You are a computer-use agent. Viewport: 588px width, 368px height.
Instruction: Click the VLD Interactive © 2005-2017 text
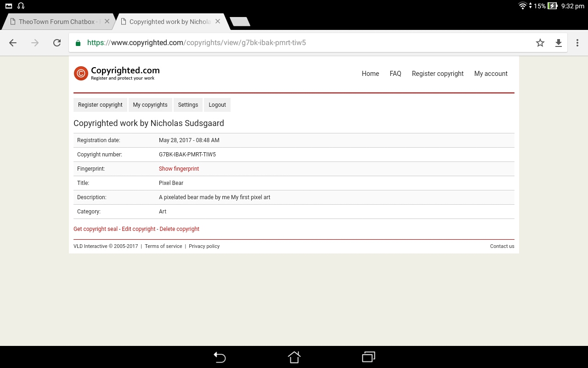tap(106, 246)
